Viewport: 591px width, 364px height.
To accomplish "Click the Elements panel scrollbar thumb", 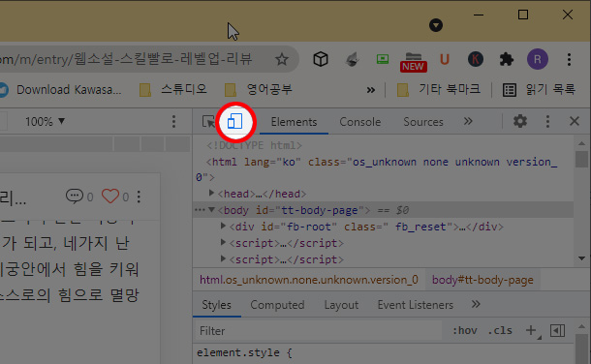I will (x=581, y=159).
